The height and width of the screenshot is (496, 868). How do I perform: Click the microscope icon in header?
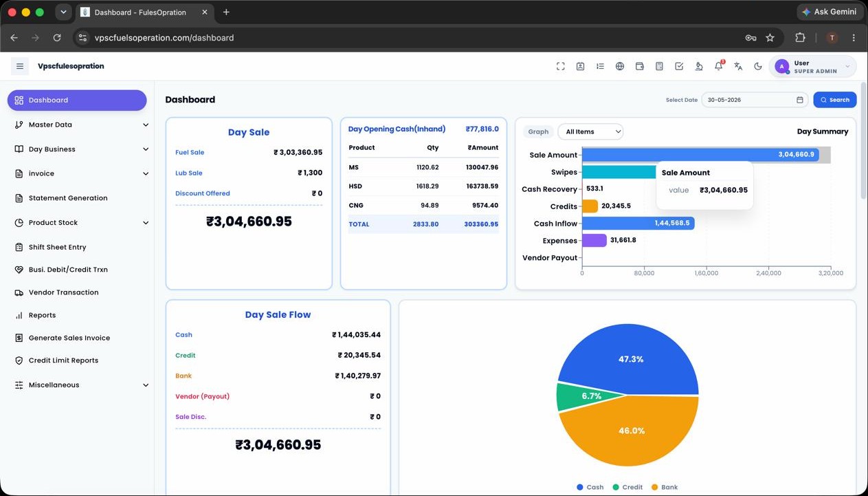pyautogui.click(x=699, y=66)
